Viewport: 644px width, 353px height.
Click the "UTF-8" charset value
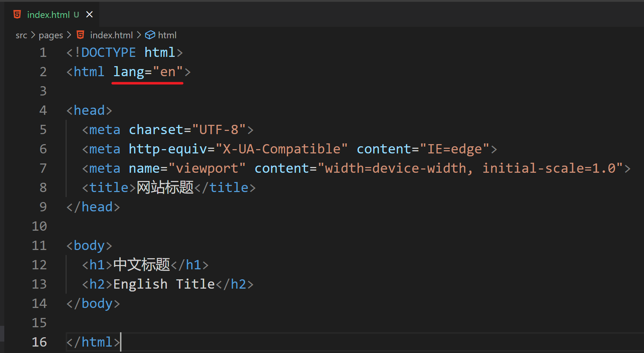click(219, 130)
